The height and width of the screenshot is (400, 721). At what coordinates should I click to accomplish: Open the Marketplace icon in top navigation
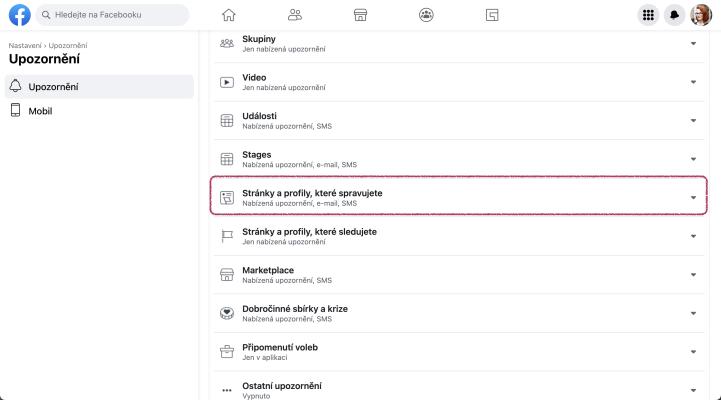[360, 15]
